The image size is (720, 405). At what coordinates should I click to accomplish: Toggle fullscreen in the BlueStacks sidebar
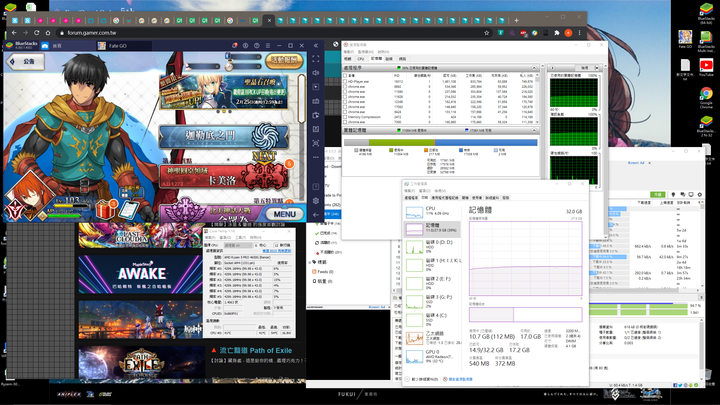tap(316, 59)
